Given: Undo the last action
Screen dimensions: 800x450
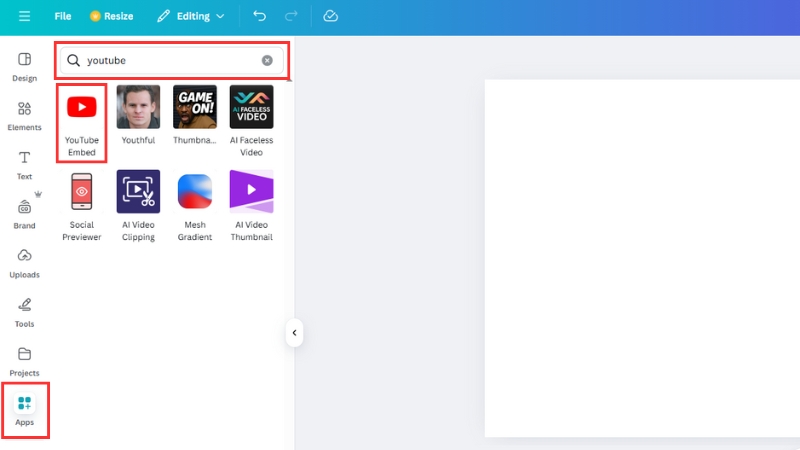Looking at the screenshot, I should 260,17.
